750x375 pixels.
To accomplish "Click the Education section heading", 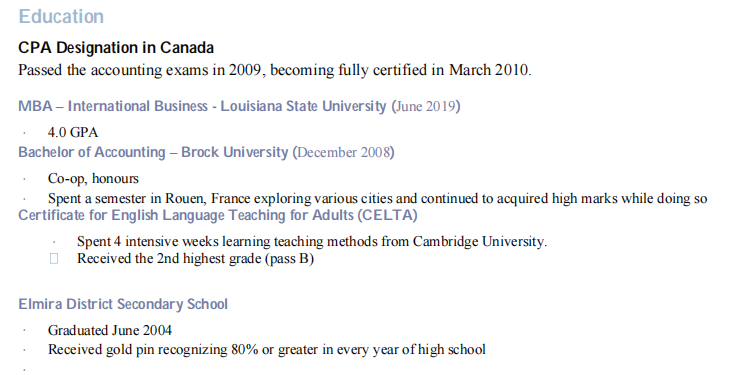I will 61,17.
